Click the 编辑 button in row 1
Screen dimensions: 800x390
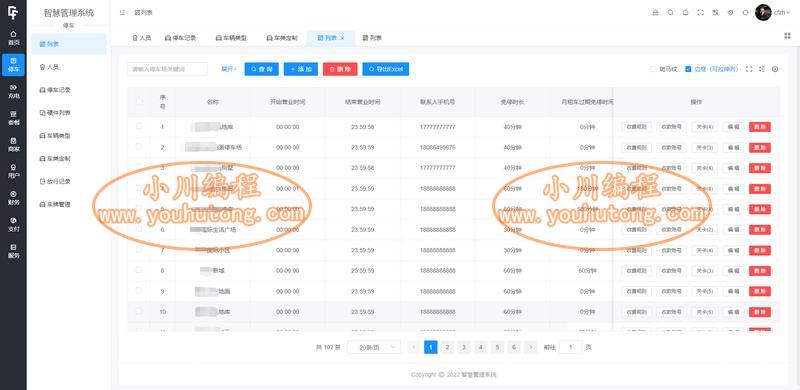734,127
